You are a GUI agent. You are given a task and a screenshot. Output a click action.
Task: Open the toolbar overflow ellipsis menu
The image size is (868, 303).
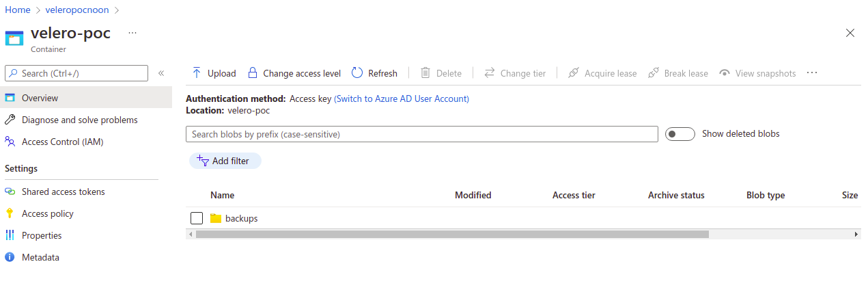(x=812, y=73)
